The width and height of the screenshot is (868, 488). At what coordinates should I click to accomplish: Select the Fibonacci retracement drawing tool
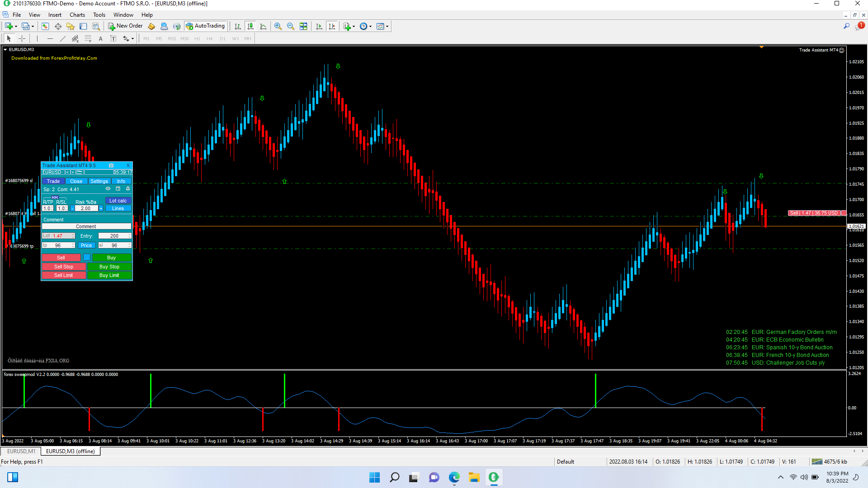pyautogui.click(x=88, y=39)
